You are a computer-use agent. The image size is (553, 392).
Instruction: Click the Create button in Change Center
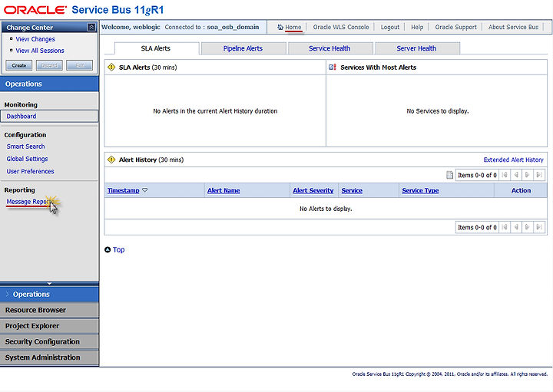click(19, 65)
